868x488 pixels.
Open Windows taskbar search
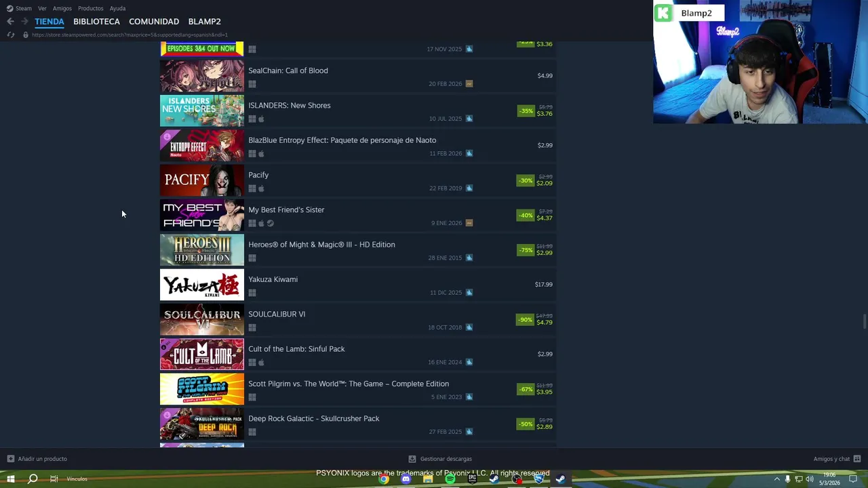[x=32, y=479]
